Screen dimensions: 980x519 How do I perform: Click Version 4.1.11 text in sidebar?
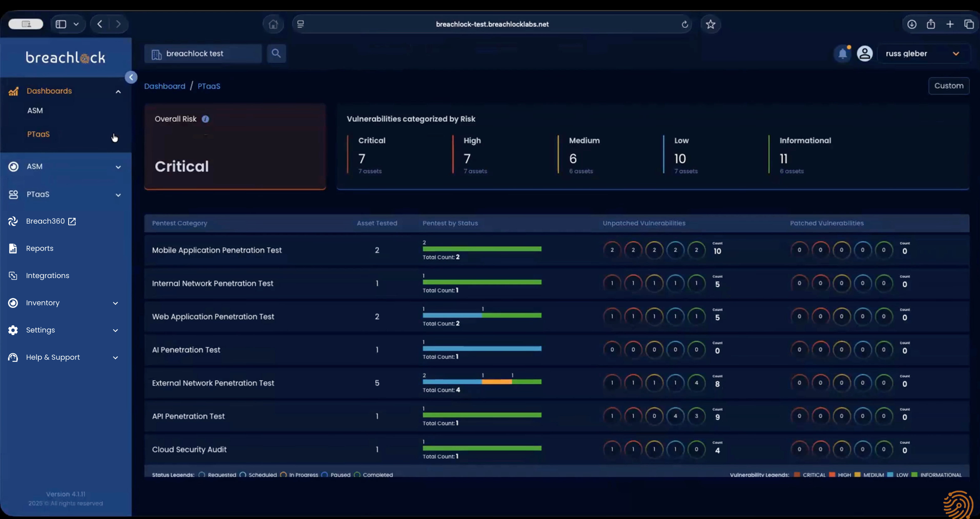pos(65,494)
